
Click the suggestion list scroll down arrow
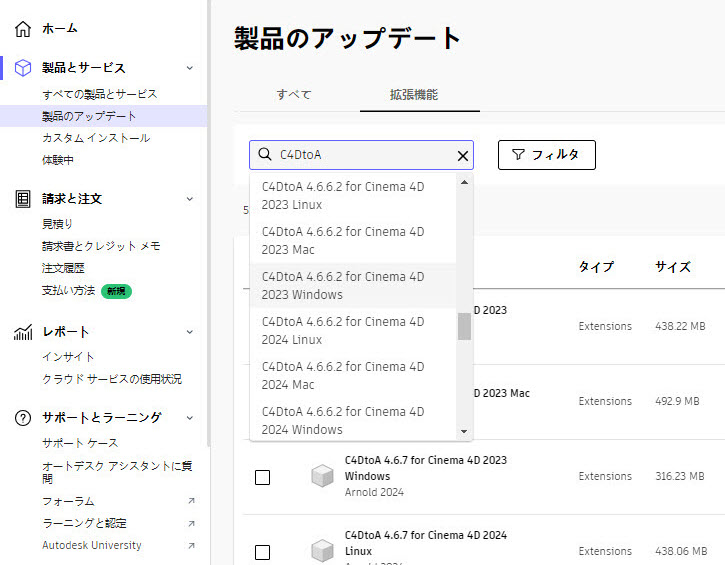coord(464,432)
